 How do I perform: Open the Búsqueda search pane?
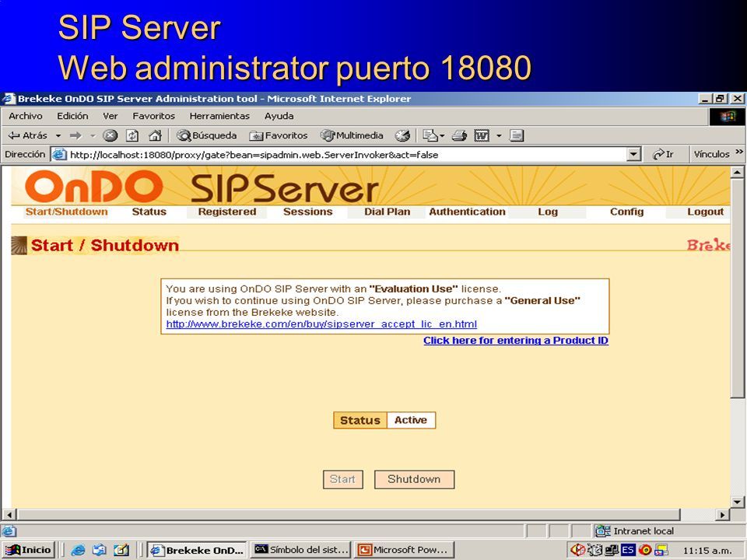[207, 135]
